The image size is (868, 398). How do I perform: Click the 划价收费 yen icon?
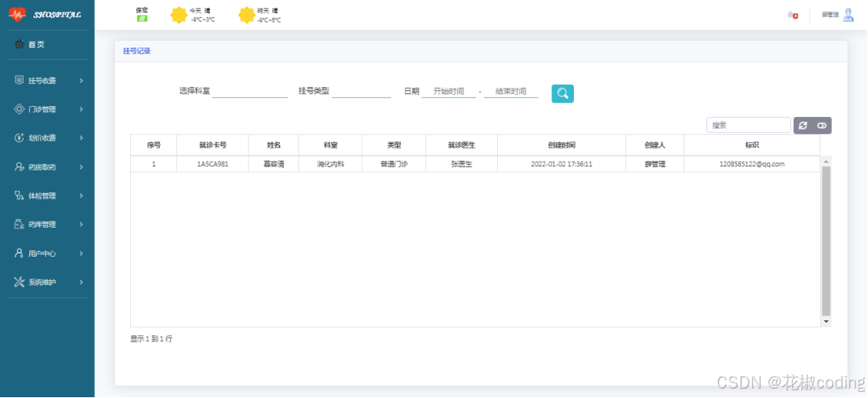[x=19, y=138]
